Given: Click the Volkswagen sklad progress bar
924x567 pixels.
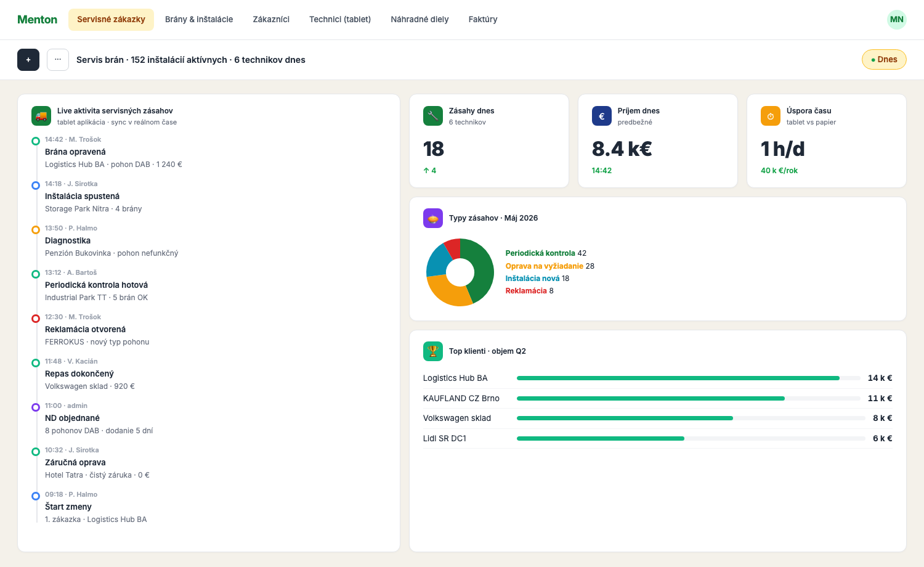Looking at the screenshot, I should tap(691, 418).
